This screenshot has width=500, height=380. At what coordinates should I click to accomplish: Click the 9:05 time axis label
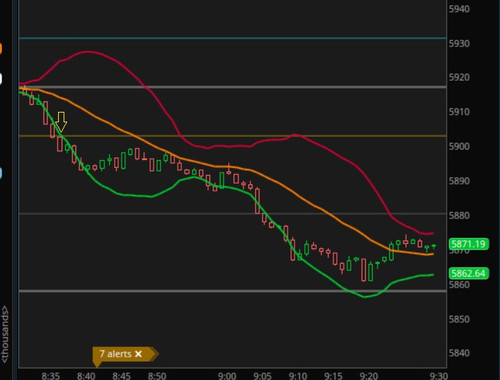[262, 376]
